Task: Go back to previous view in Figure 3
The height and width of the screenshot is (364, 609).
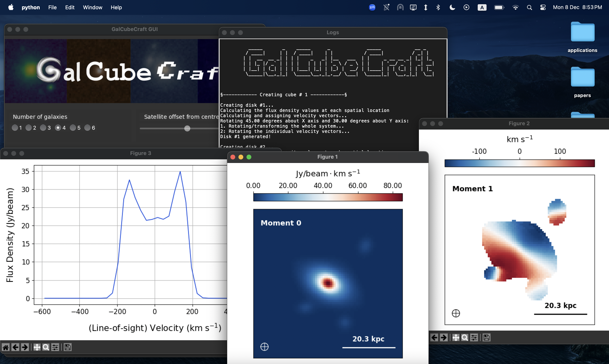Action: click(15, 347)
